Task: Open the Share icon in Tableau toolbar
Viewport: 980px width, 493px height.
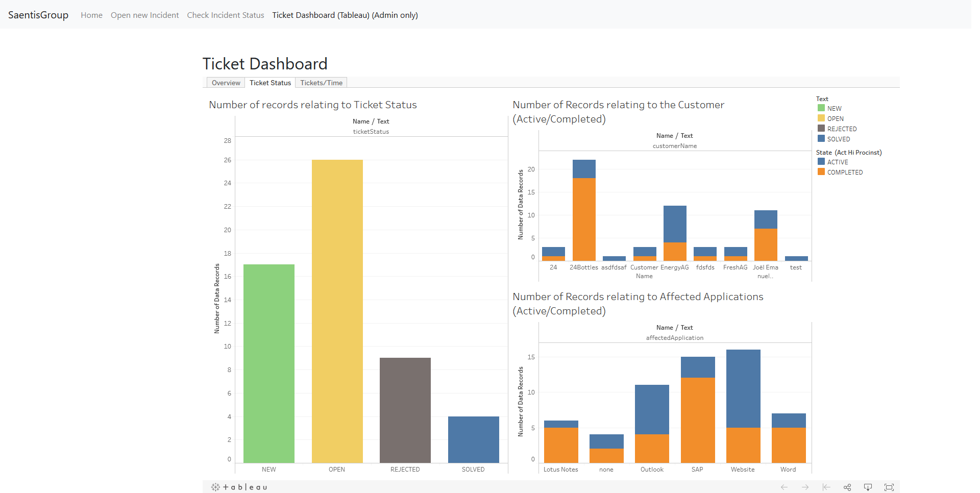Action: pos(847,487)
